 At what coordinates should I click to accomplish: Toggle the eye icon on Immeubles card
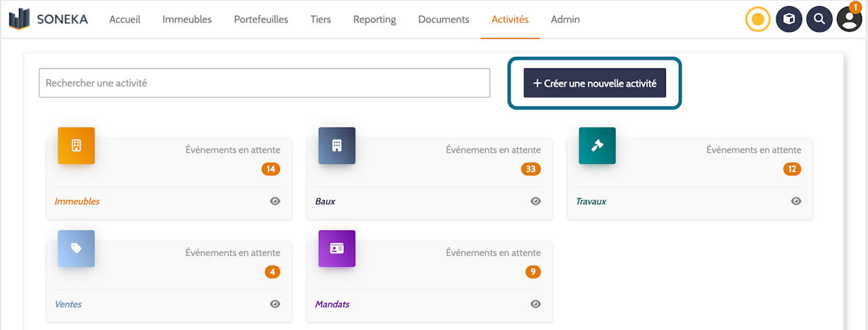tap(275, 201)
